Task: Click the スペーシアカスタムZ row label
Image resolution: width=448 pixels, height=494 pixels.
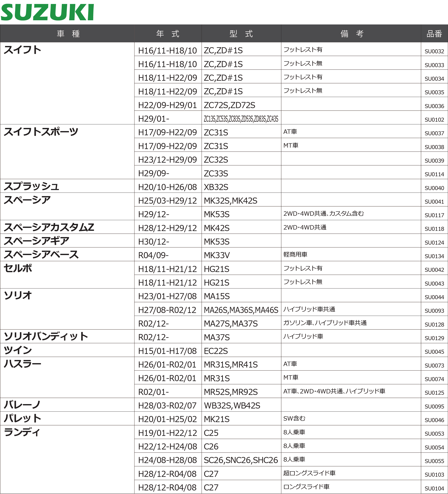Action: 49,227
